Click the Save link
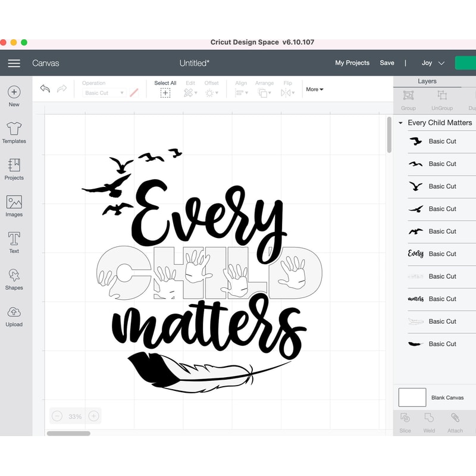Viewport: 476px width, 476px height. pos(387,62)
